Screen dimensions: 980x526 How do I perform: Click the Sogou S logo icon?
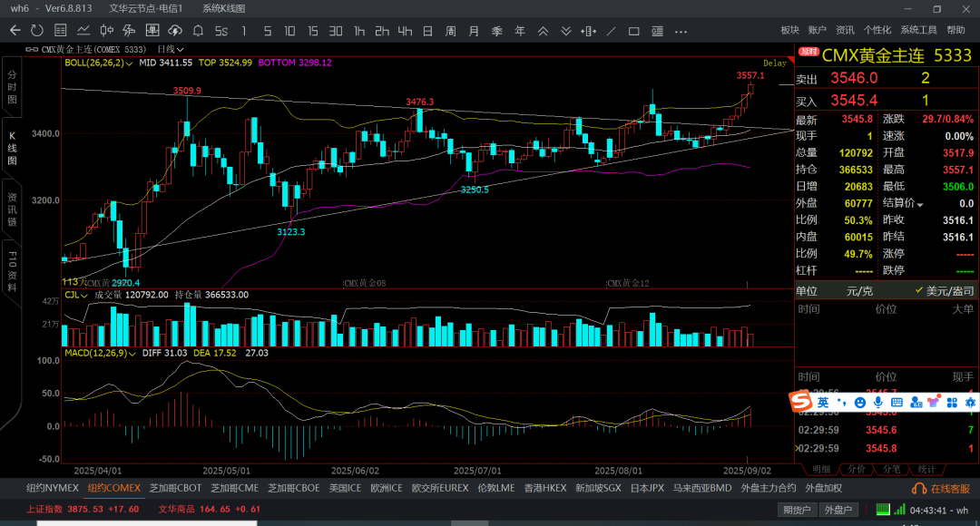click(x=800, y=402)
